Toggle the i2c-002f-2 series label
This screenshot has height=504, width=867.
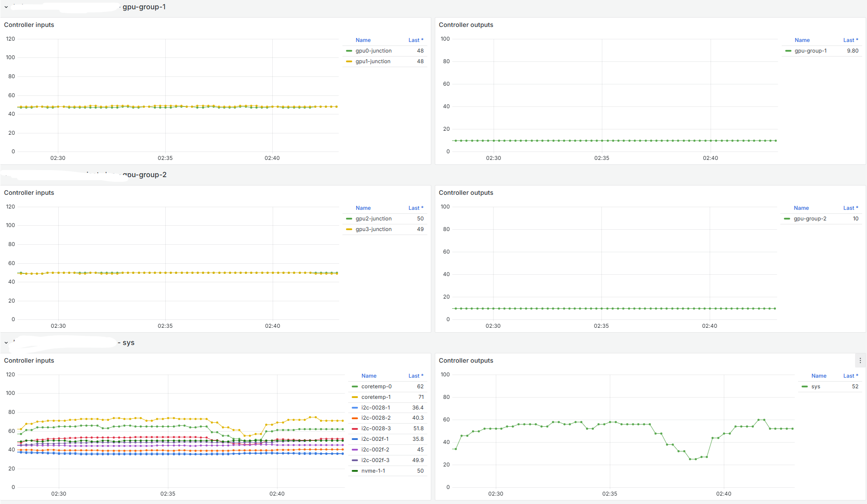pos(375,450)
